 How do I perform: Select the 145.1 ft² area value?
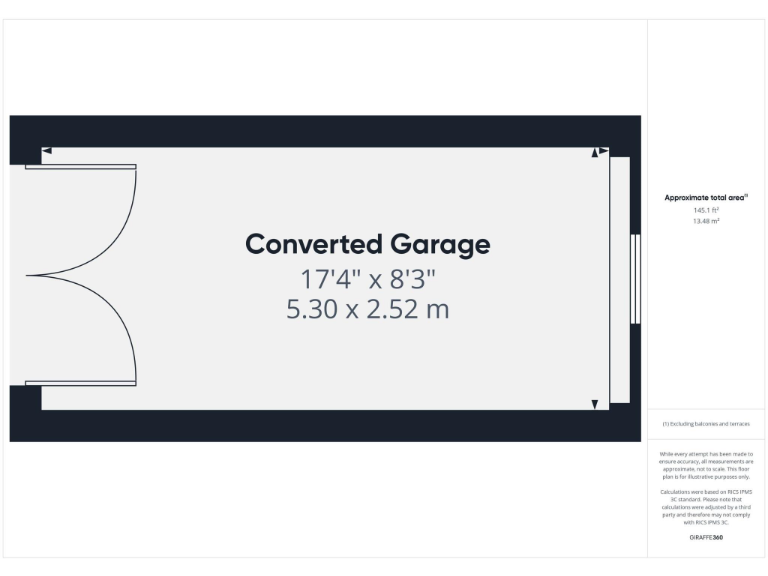[x=706, y=210]
